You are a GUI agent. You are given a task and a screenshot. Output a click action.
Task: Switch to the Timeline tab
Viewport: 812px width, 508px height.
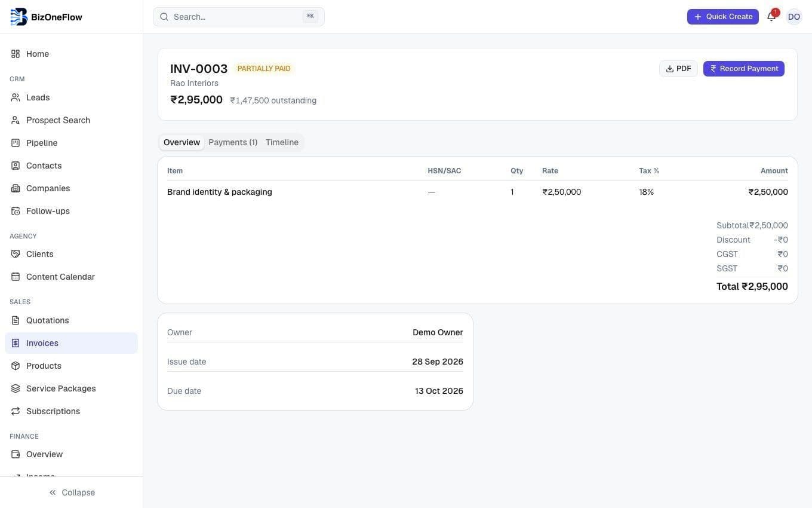tap(282, 142)
